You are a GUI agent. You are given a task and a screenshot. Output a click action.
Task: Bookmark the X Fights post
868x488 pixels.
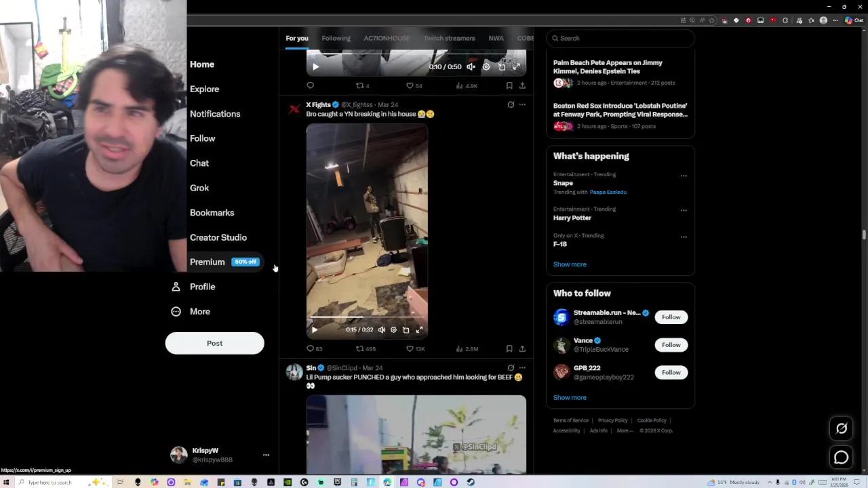pos(509,349)
